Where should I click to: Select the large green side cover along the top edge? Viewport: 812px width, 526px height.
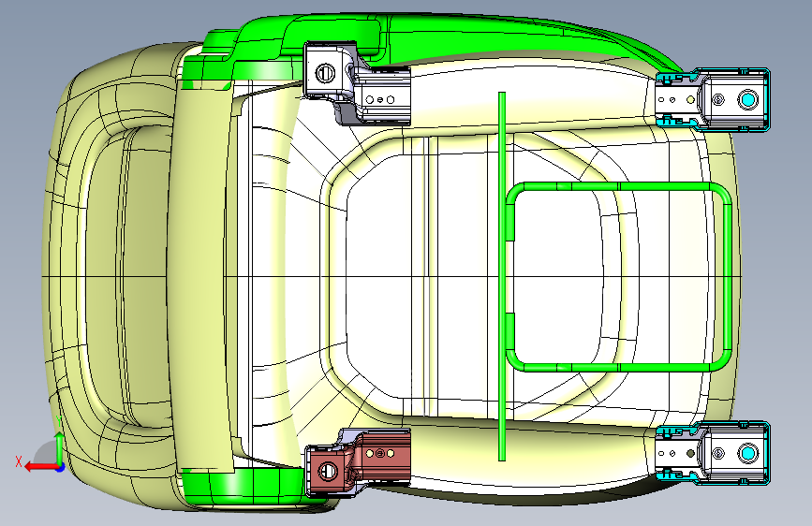(466, 38)
